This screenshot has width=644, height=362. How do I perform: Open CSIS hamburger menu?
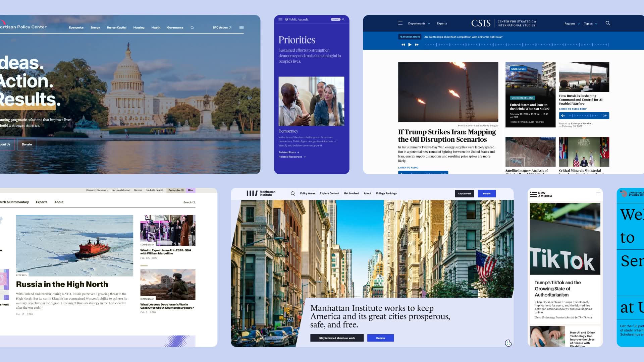point(400,23)
